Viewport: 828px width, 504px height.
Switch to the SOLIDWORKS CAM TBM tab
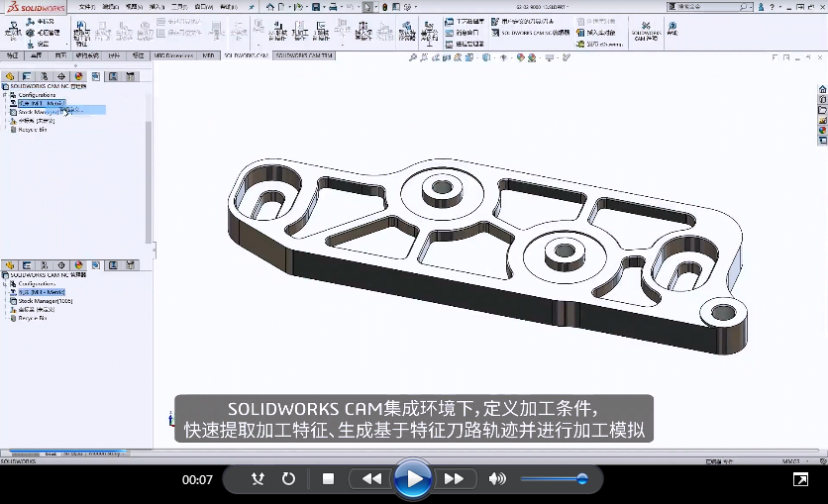click(x=304, y=54)
